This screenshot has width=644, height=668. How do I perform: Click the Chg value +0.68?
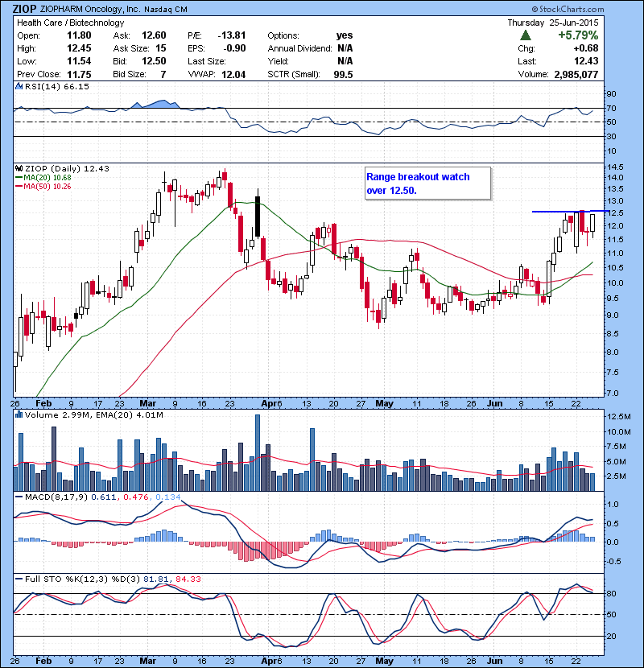586,48
